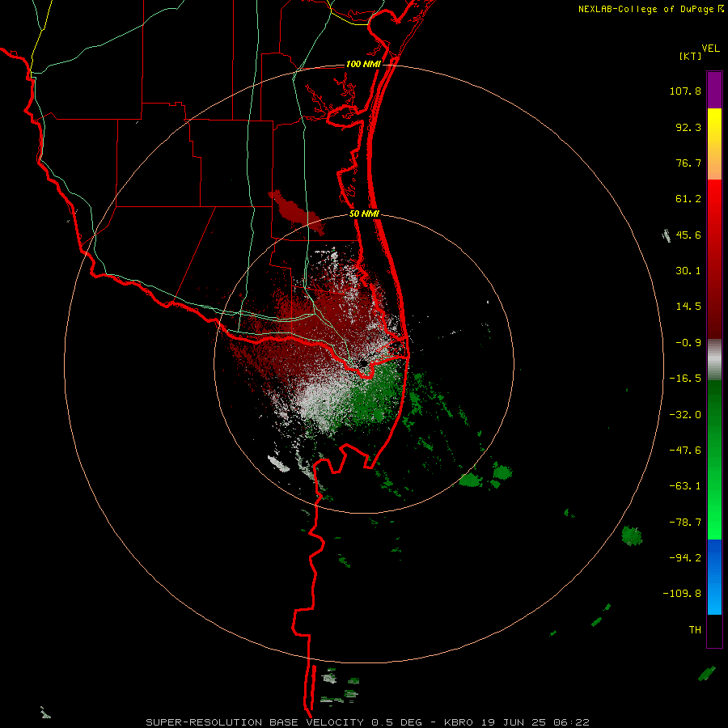Click the 50 NMI range ring label
This screenshot has height=728, width=728.
coord(364,214)
